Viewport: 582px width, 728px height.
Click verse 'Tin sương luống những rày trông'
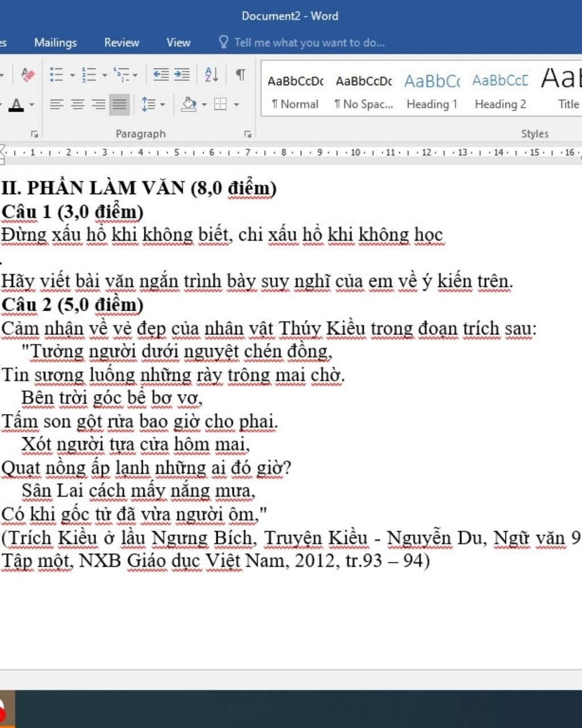(x=173, y=375)
